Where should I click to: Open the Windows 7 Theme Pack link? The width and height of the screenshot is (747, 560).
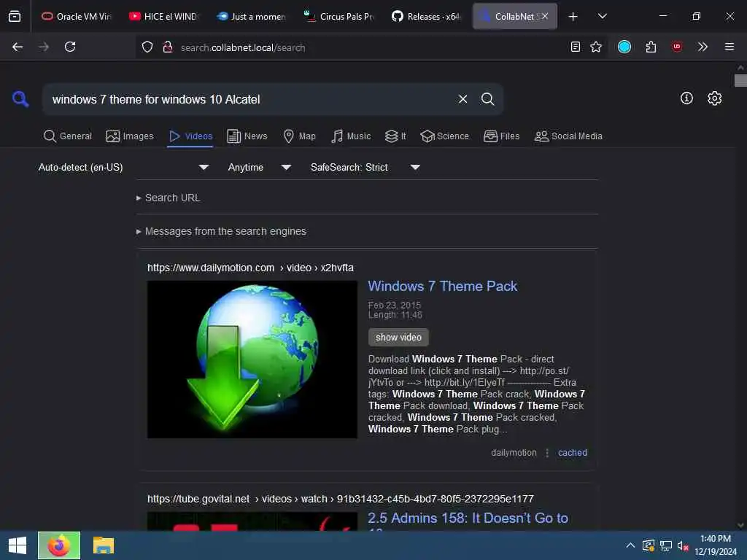tap(442, 286)
